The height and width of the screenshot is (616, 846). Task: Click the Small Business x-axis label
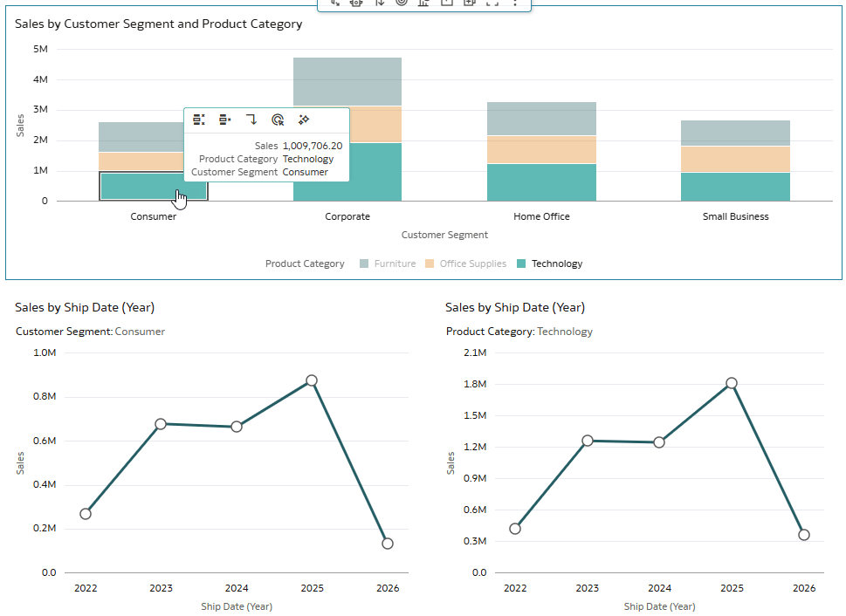tap(735, 217)
